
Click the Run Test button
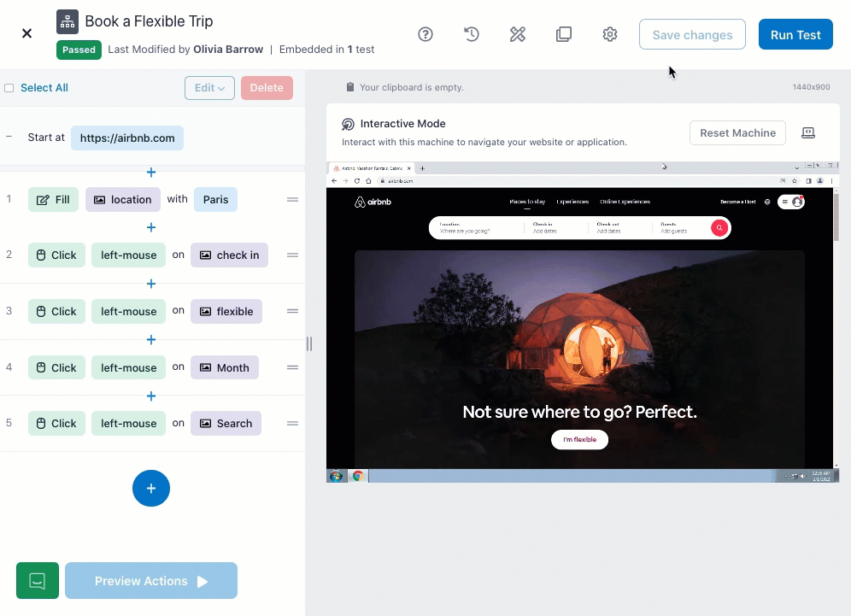[x=795, y=35]
